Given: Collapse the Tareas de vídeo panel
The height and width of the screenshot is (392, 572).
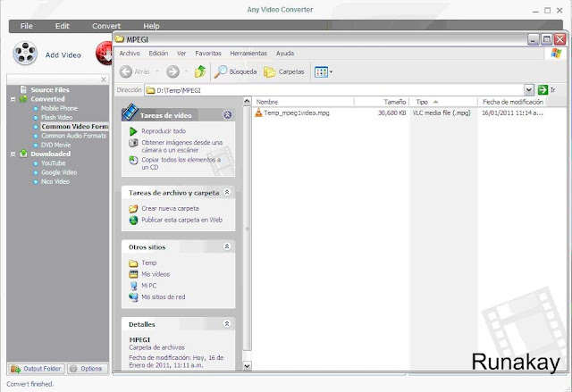Looking at the screenshot, I should [x=227, y=115].
